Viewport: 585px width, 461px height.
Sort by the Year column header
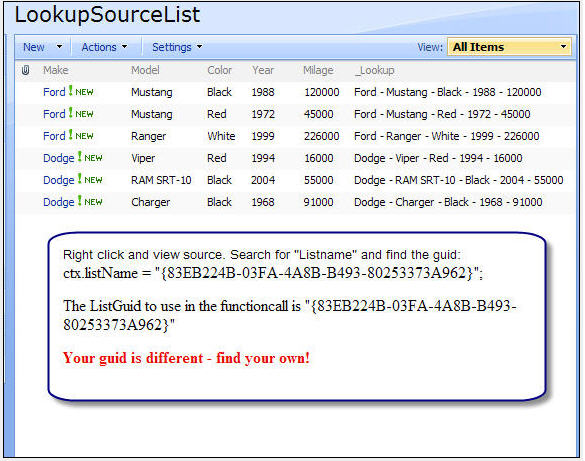[263, 70]
